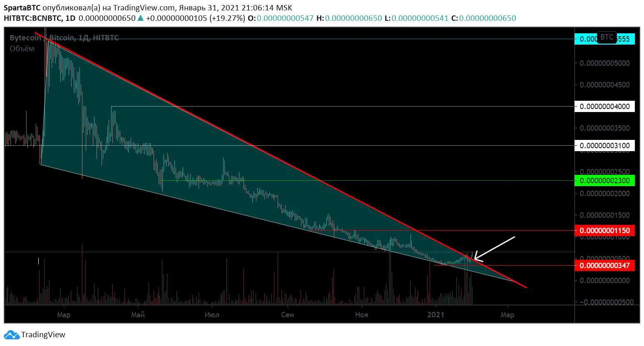Click the 0.00000002000 axis tick
Image resolution: width=644 pixels, height=346 pixels.
(x=605, y=193)
